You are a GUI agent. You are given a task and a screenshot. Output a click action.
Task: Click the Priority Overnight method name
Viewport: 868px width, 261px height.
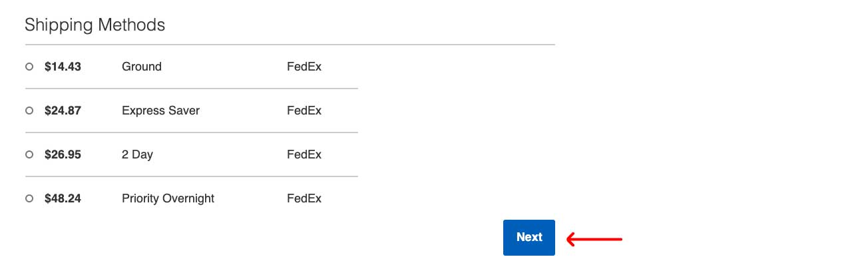tap(168, 198)
